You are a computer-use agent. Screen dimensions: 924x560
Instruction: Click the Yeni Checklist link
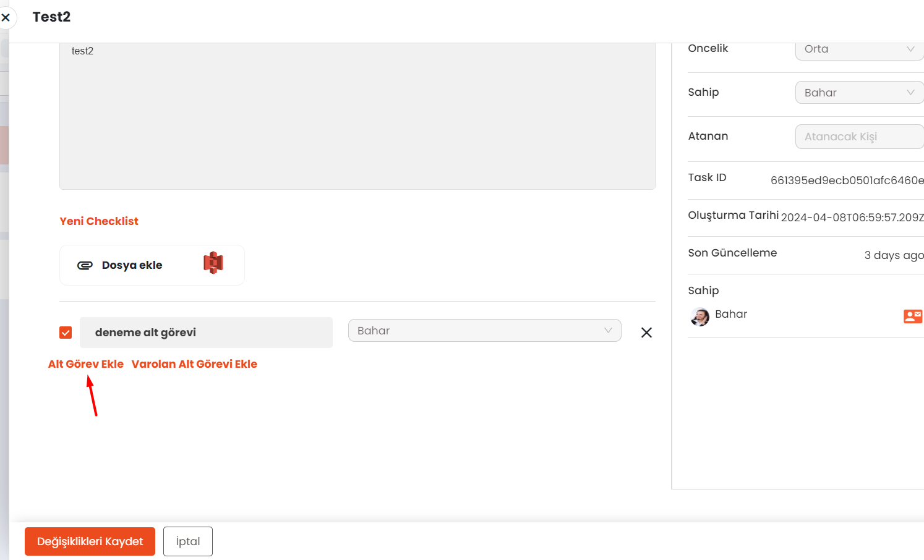(x=99, y=221)
